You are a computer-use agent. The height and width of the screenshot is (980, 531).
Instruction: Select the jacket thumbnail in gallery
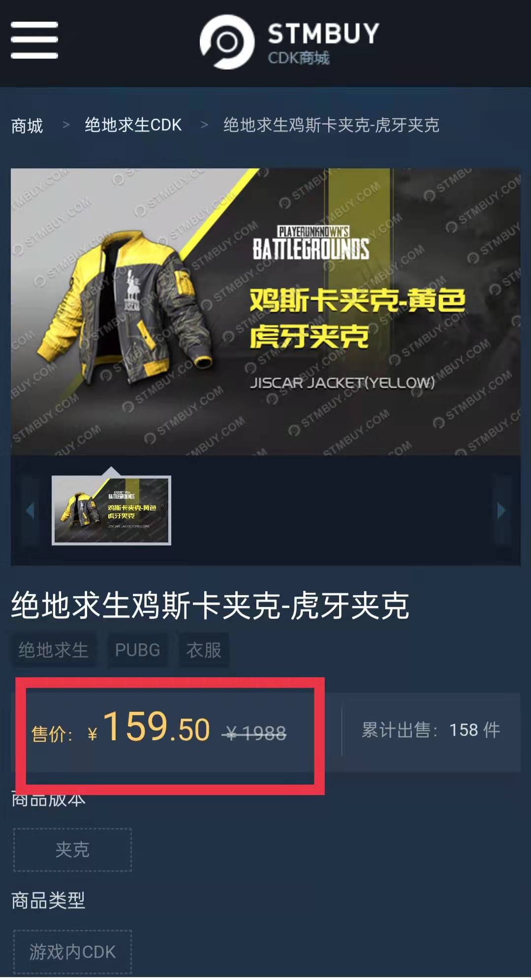click(x=112, y=510)
